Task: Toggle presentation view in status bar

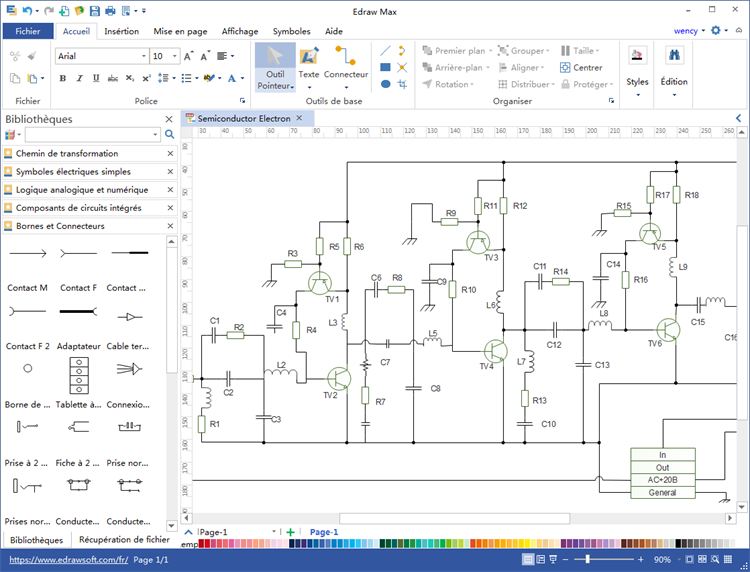Action: (553, 559)
